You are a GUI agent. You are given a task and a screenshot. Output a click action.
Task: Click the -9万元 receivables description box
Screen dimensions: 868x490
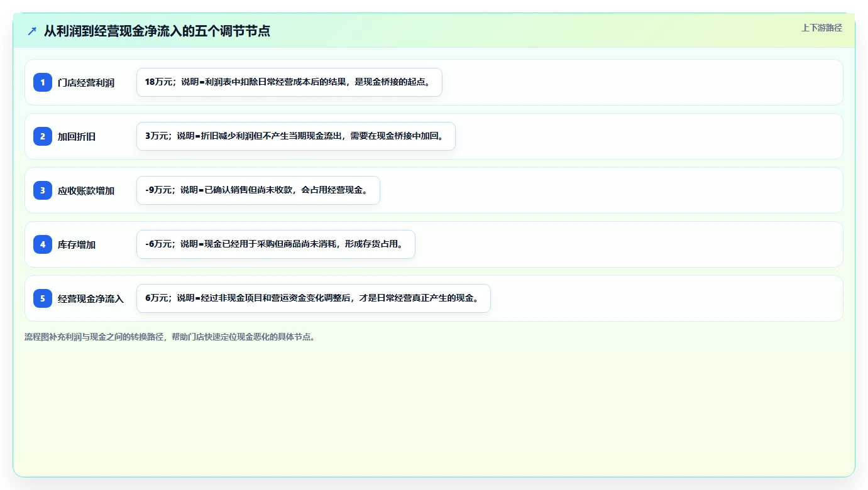pos(258,190)
